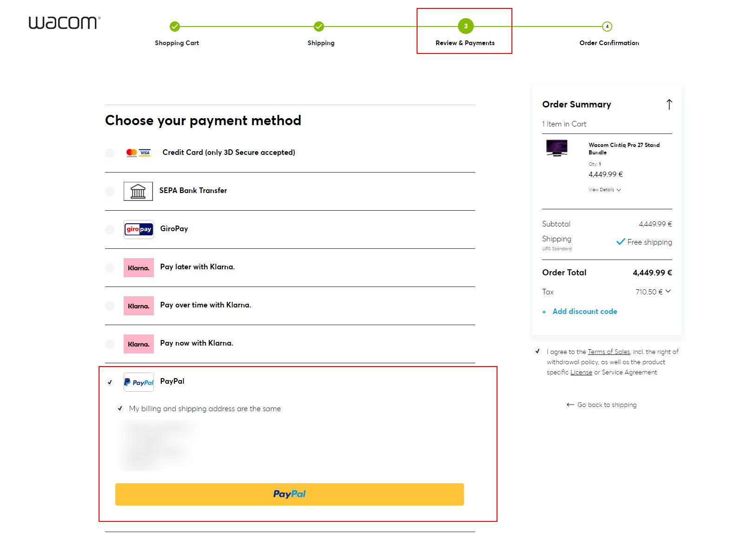This screenshot has width=756, height=540.
Task: Open the Order Confirmation step label
Action: (x=609, y=43)
